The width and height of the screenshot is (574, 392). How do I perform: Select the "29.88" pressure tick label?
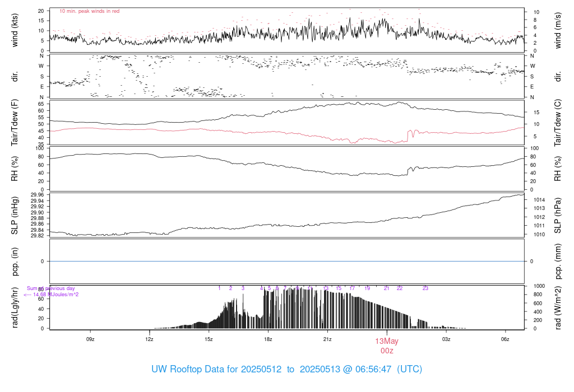coord(38,218)
